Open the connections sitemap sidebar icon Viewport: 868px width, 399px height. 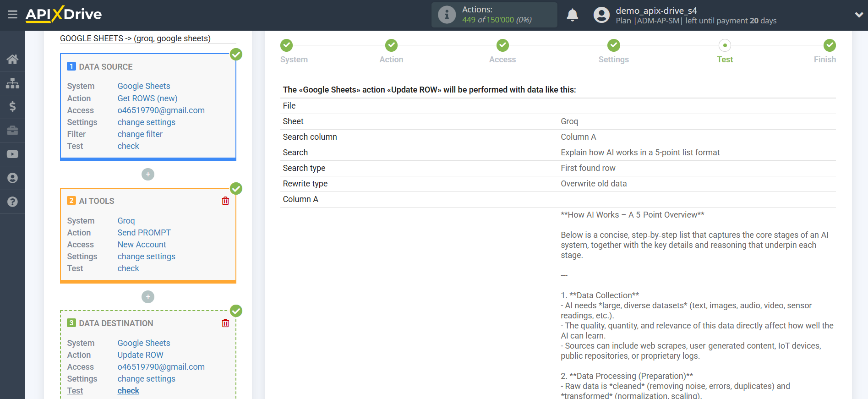point(12,83)
